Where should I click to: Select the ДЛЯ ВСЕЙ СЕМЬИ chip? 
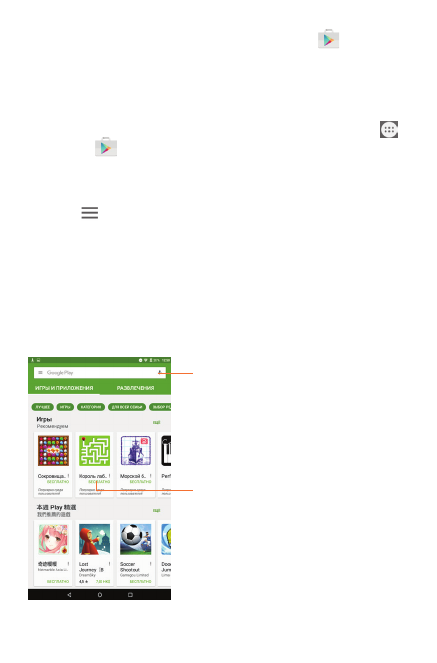(127, 407)
